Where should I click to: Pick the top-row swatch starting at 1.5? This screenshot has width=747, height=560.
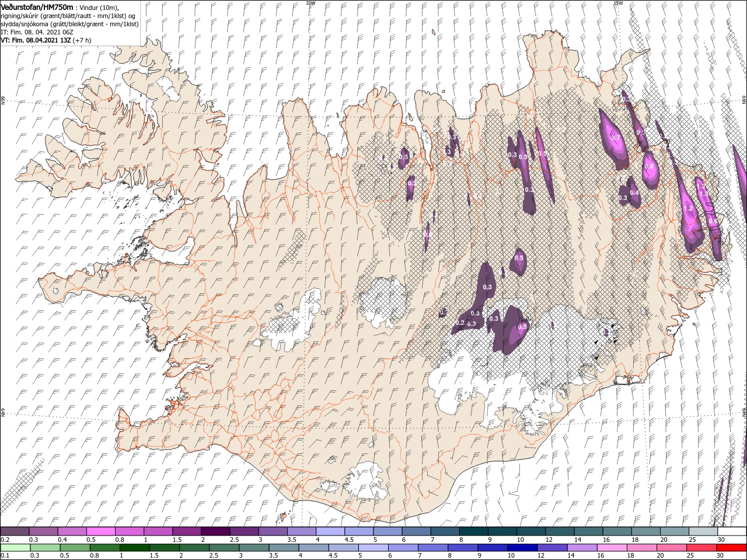coord(187,531)
